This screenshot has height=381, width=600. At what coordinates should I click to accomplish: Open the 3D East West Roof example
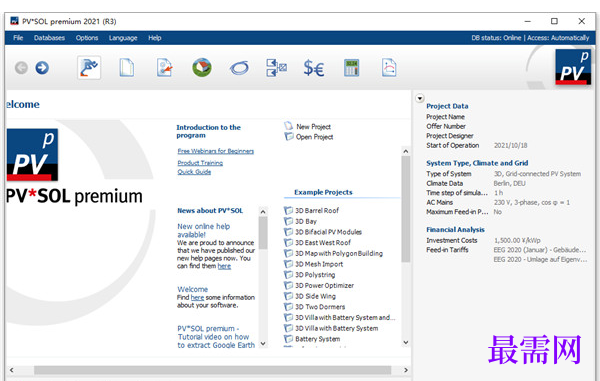coord(323,243)
